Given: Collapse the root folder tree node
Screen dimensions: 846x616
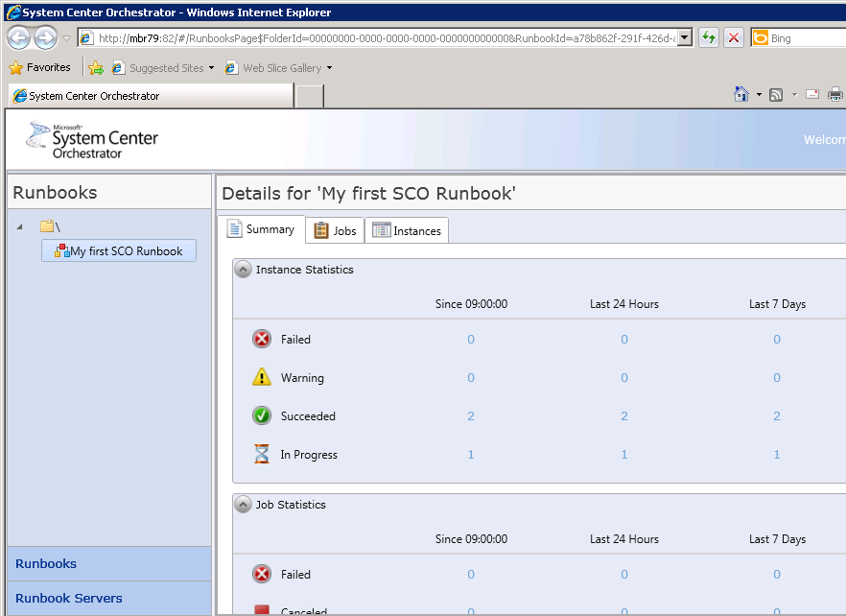Looking at the screenshot, I should pyautogui.click(x=21, y=226).
